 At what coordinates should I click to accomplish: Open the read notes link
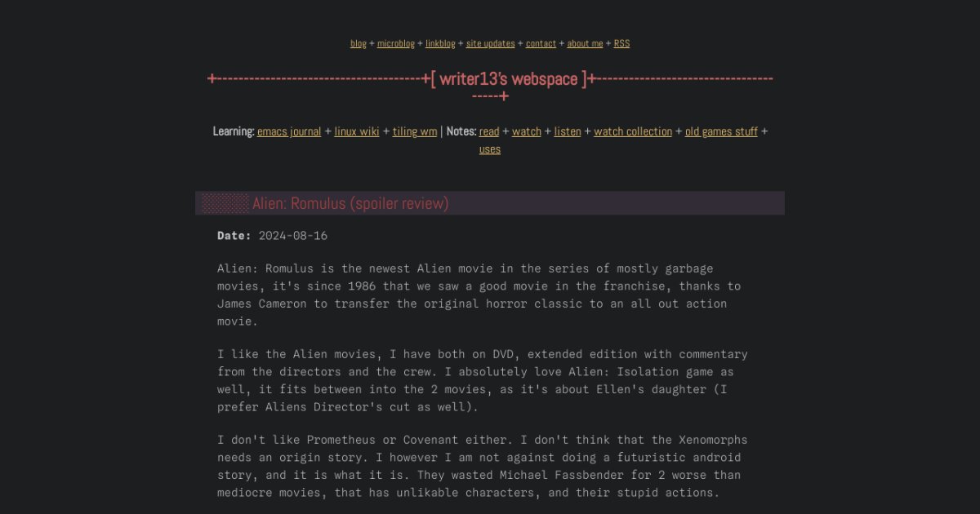click(489, 131)
